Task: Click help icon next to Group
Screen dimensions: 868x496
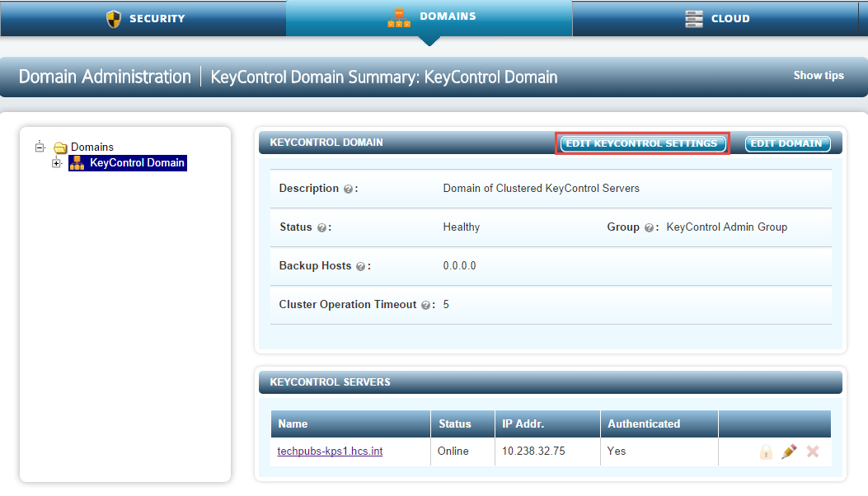Action: tap(649, 227)
